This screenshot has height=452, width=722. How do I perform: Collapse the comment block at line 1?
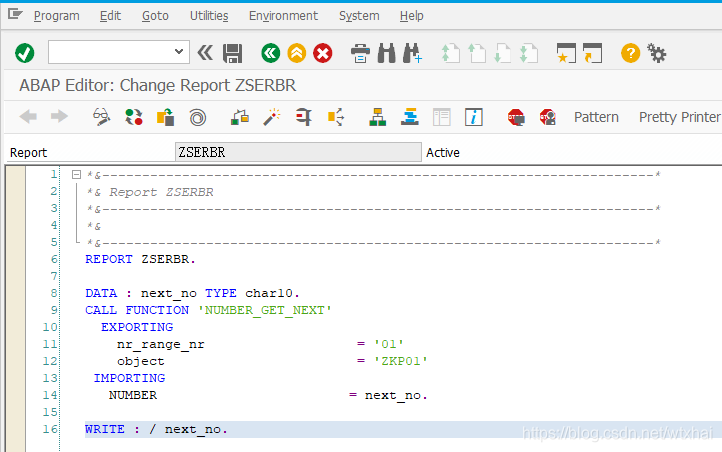pos(76,174)
